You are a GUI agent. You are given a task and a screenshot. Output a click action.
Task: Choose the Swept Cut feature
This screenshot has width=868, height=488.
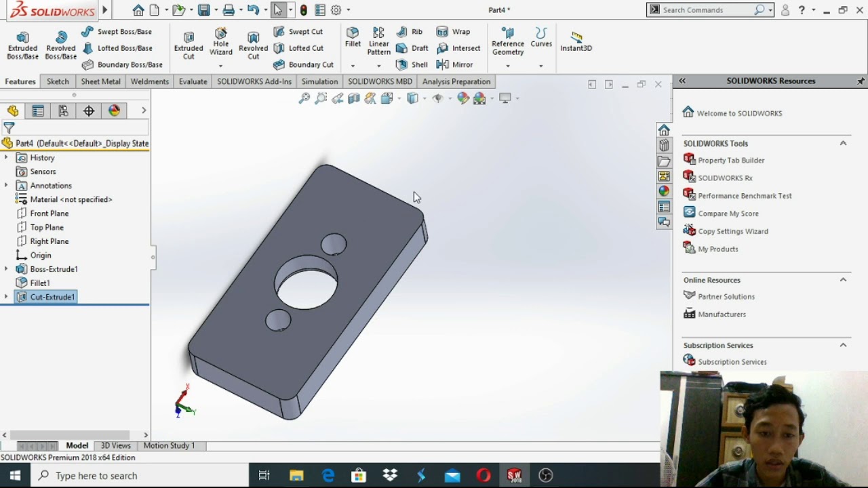[298, 32]
